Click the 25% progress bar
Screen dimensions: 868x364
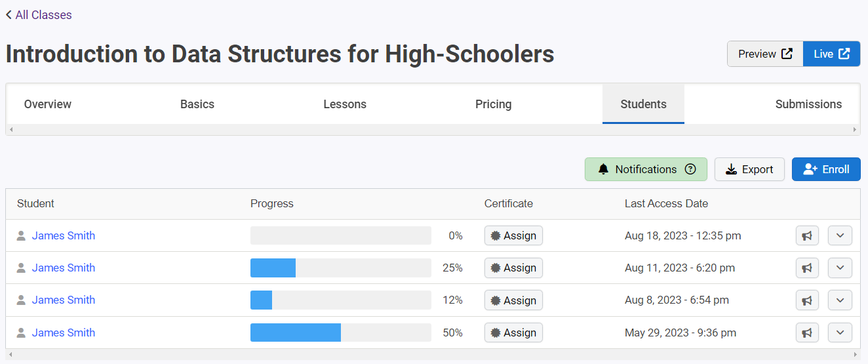point(341,268)
